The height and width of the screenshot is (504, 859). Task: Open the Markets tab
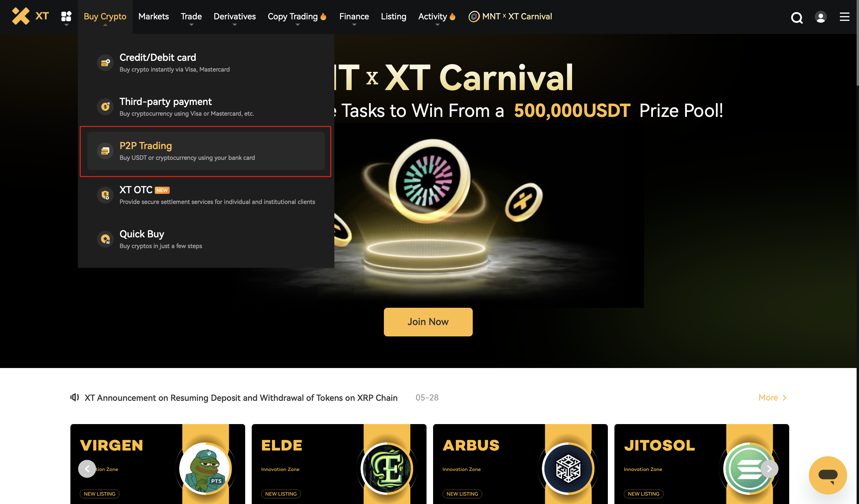[153, 16]
